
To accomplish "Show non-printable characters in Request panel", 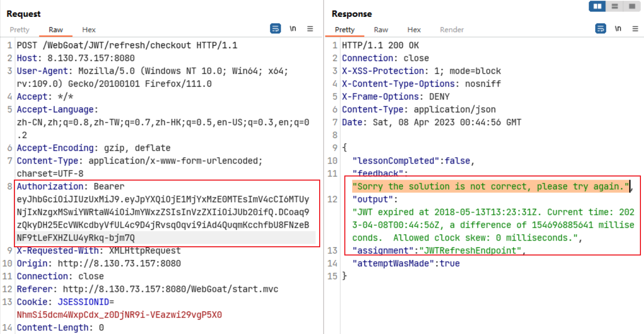I will point(293,29).
